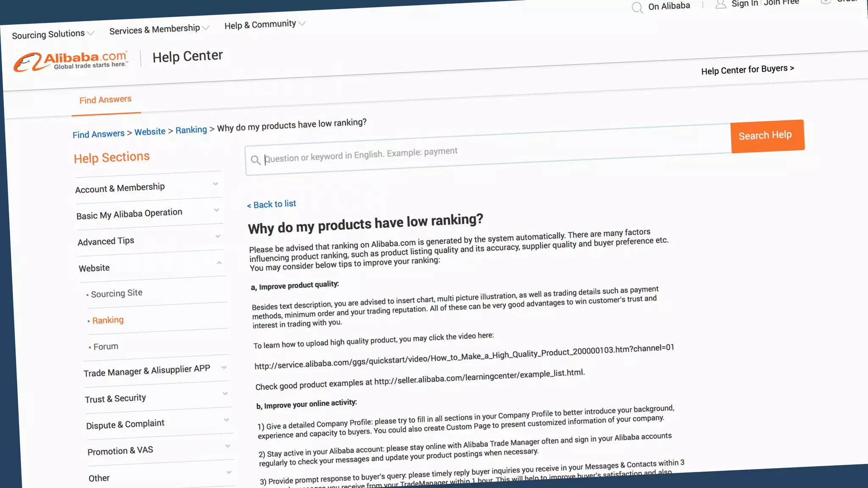The width and height of the screenshot is (868, 488).
Task: Open the Ranking subsection in sidebar
Action: 108,320
